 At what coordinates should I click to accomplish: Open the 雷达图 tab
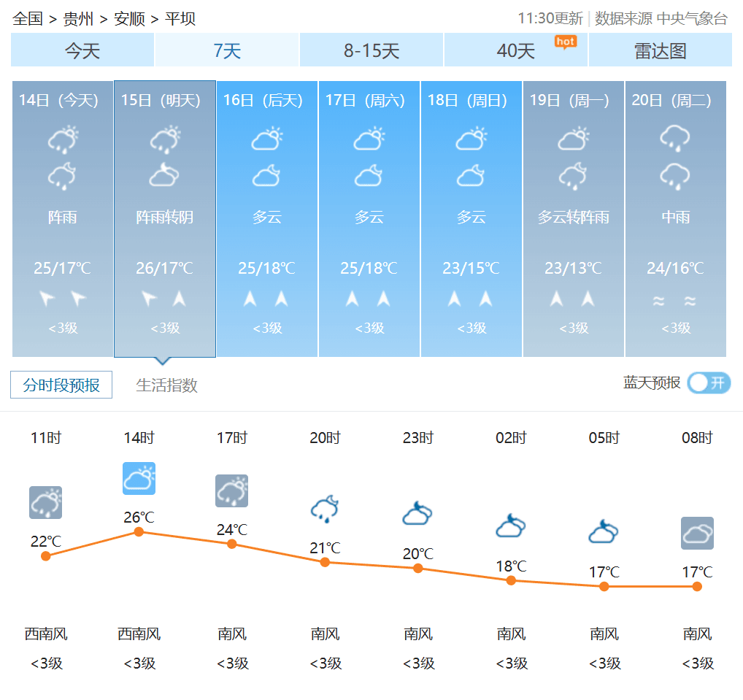pos(660,50)
